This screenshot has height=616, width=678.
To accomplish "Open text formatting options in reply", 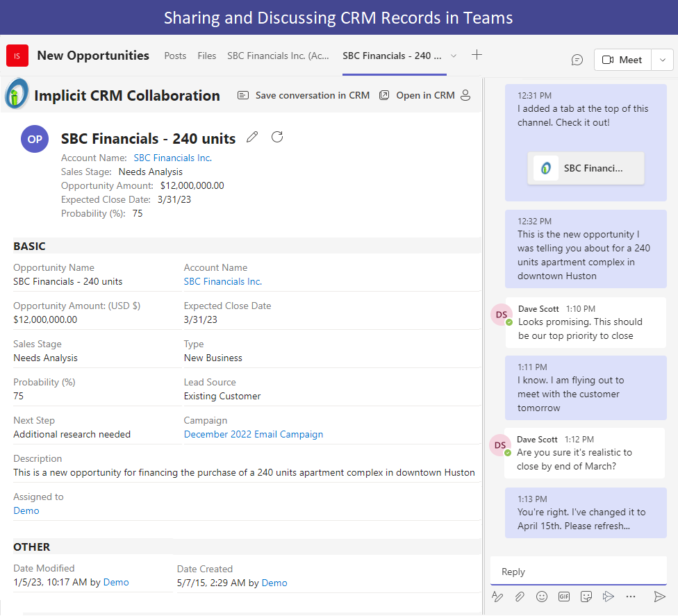I will click(x=497, y=597).
